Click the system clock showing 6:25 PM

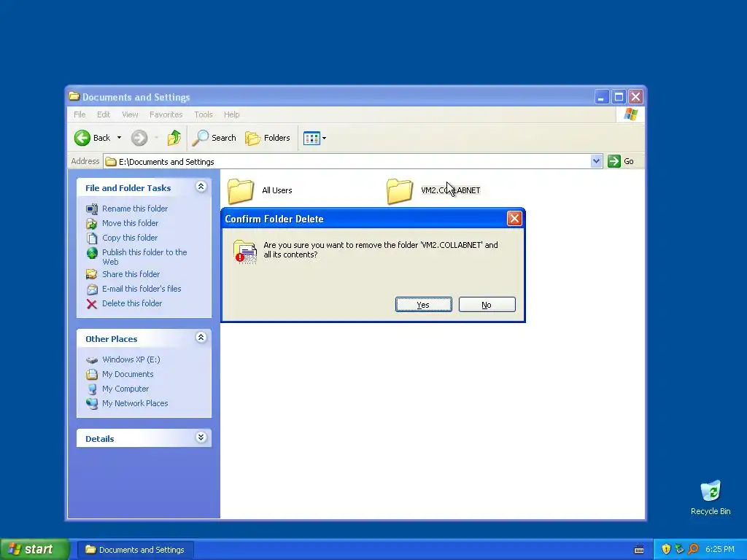[x=720, y=550]
